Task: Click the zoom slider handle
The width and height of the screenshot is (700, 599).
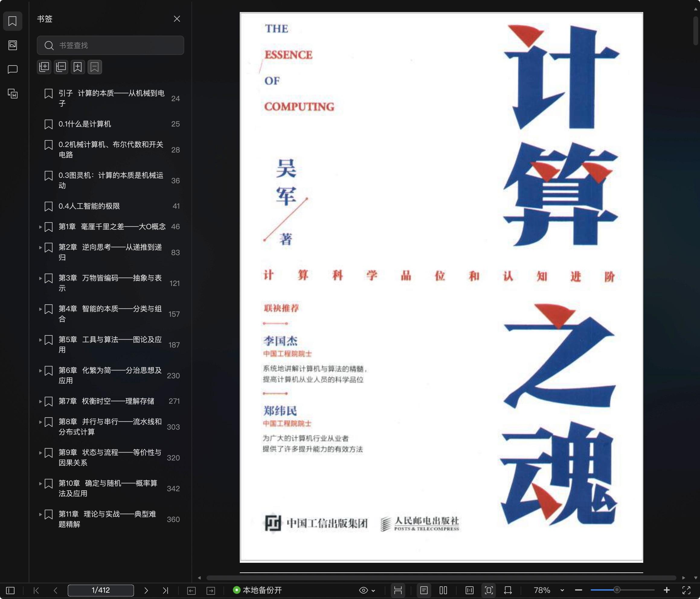Action: pos(617,590)
